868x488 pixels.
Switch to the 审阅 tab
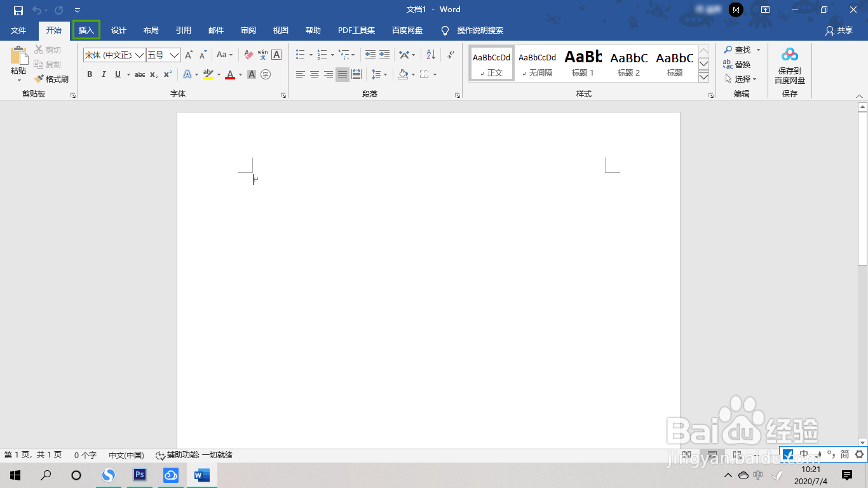coord(248,30)
